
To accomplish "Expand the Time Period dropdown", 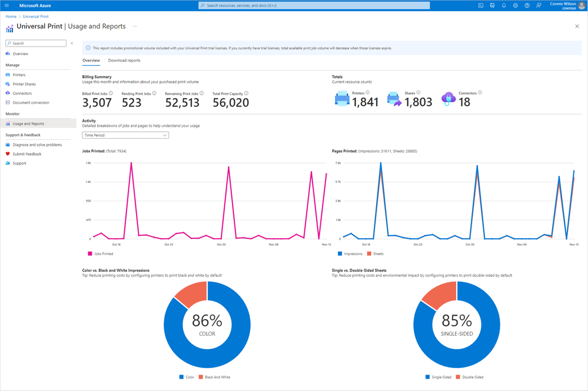I will tap(125, 135).
